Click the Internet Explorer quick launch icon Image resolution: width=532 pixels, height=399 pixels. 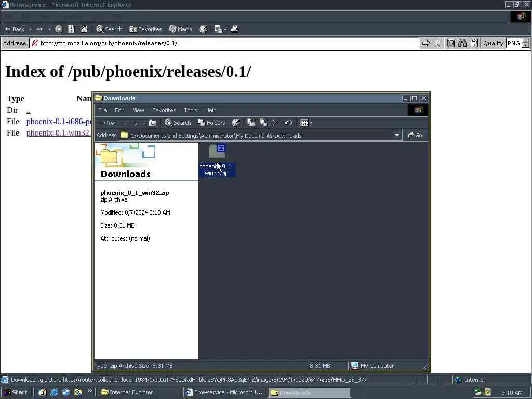(54, 393)
